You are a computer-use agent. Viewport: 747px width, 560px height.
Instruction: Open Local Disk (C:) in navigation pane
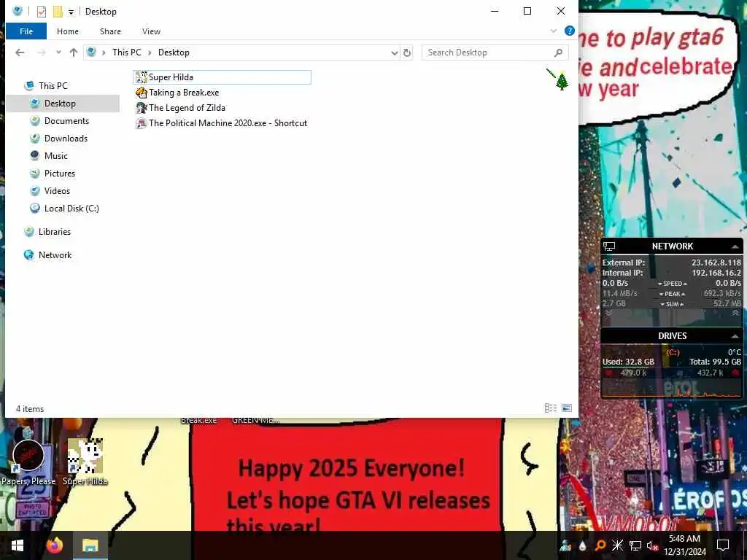point(71,209)
